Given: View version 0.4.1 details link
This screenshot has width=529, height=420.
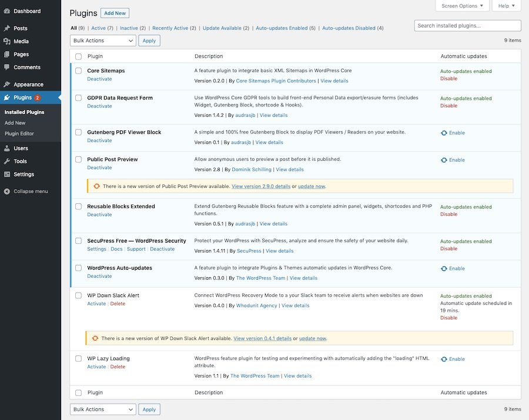Looking at the screenshot, I should coord(263,338).
